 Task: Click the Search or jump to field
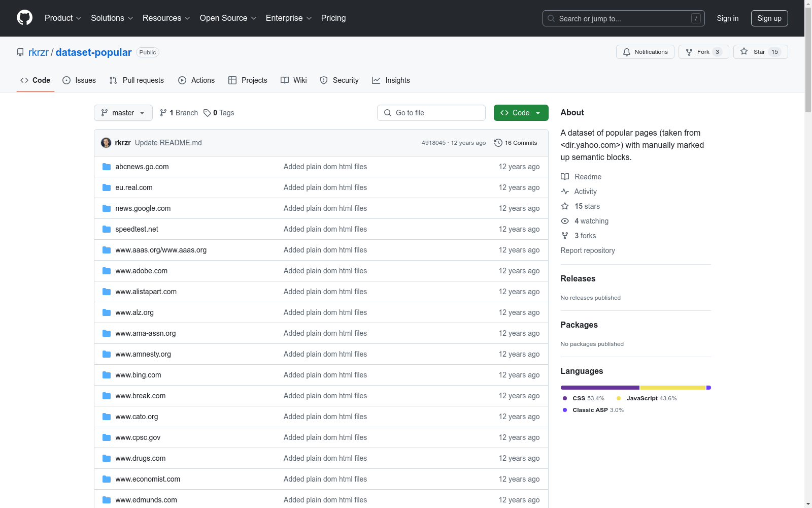point(624,18)
